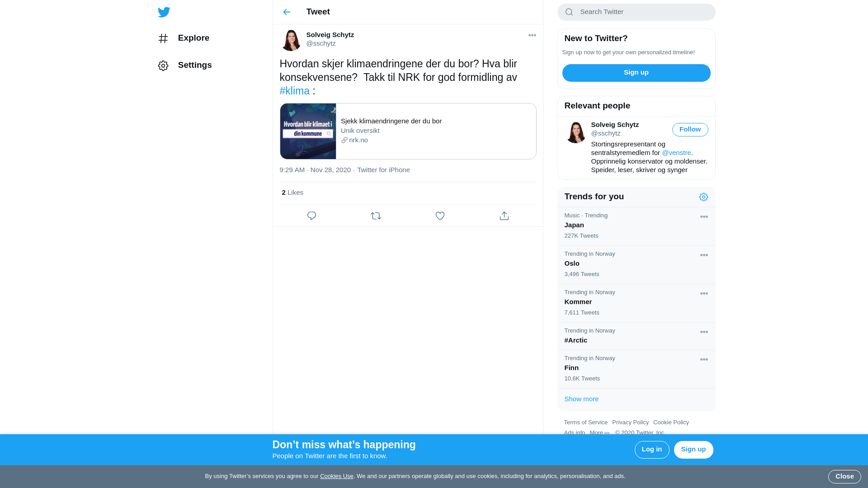Open Privacy Policy

click(630, 422)
